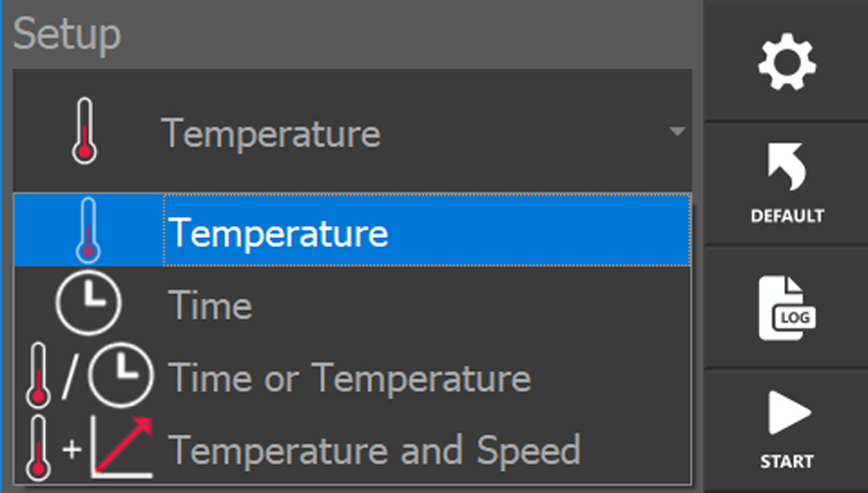Viewport: 868px width, 493px height.
Task: Click the clock icon beside Time
Action: (88, 303)
